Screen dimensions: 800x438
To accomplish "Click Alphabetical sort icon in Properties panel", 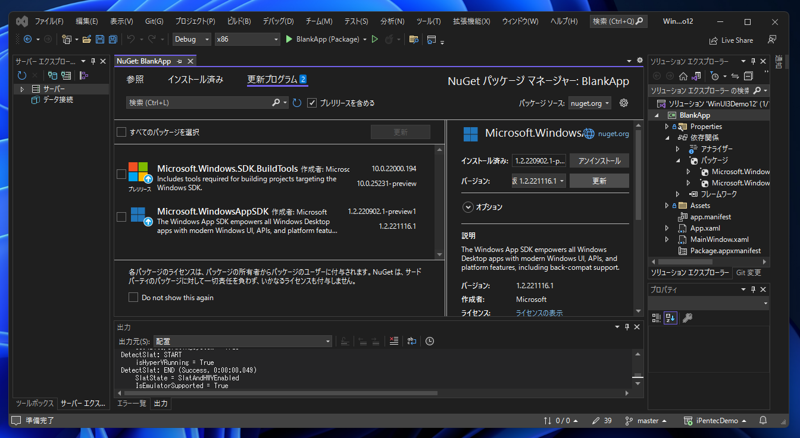I will pyautogui.click(x=670, y=318).
